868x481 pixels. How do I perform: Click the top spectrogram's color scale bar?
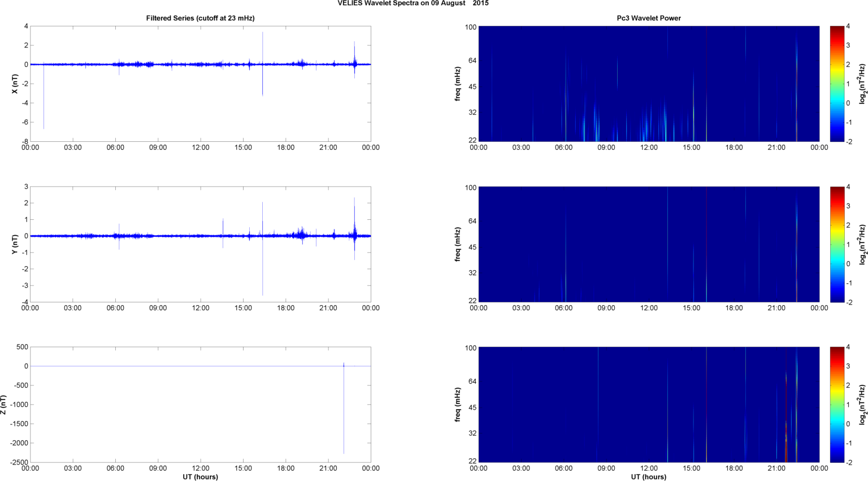click(x=837, y=84)
